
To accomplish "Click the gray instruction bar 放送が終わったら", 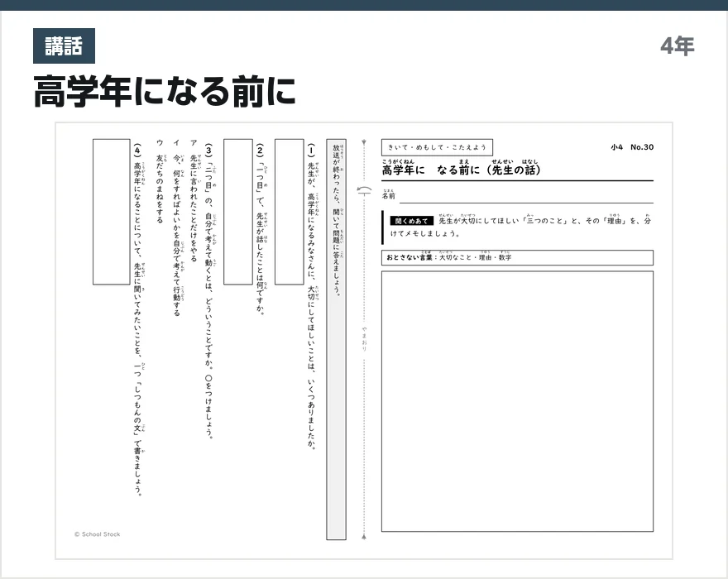I will tap(336, 339).
